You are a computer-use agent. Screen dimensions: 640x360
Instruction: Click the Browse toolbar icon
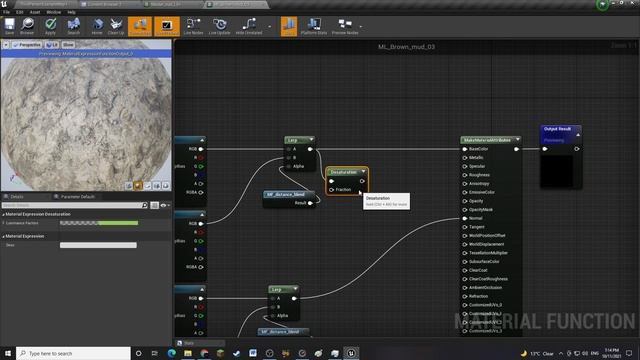27,26
